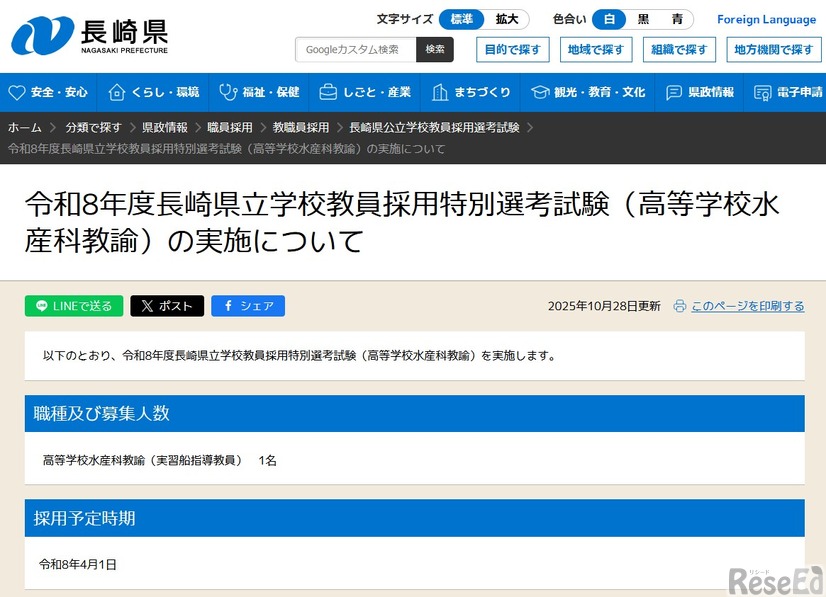Click the くらし・環境 house icon

pyautogui.click(x=115, y=91)
